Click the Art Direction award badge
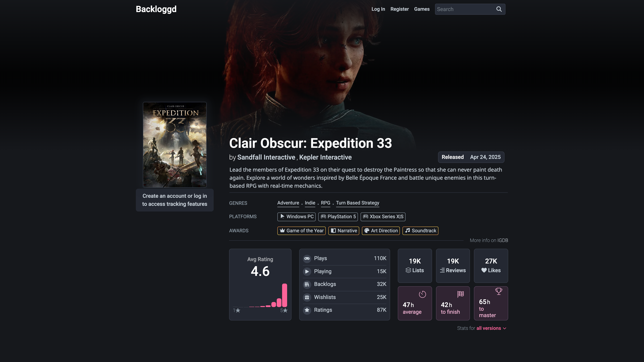This screenshot has width=644, height=362. pyautogui.click(x=381, y=231)
